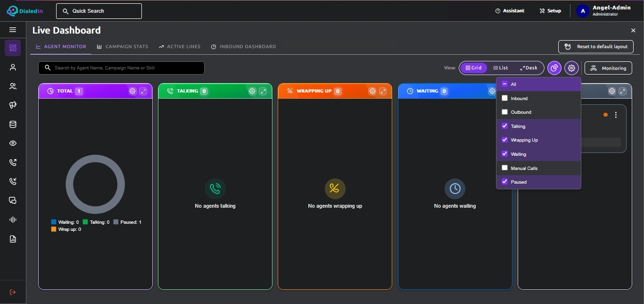Open the megaphone campaigns icon in the sidebar
Image resolution: width=644 pixels, height=304 pixels.
[x=13, y=105]
